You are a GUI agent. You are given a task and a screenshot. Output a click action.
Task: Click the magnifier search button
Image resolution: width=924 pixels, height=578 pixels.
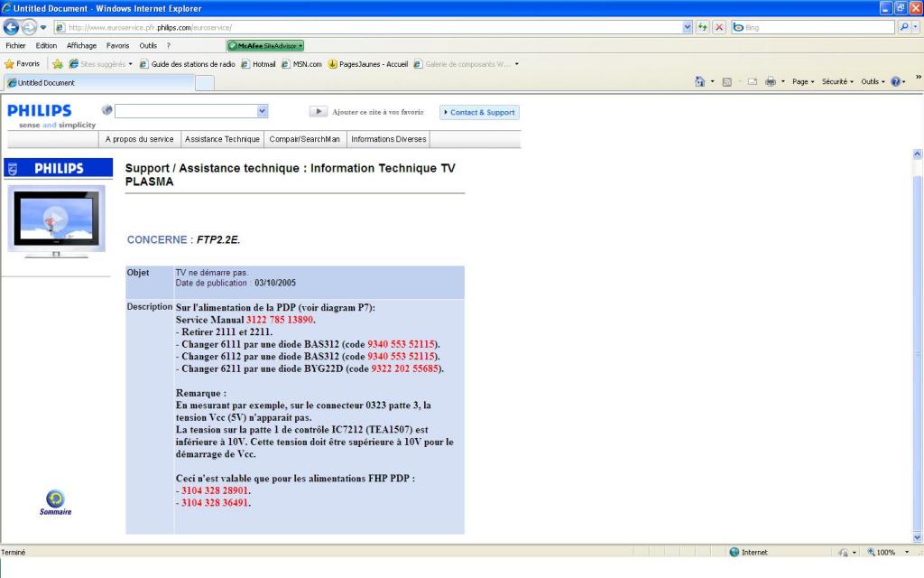point(903,27)
